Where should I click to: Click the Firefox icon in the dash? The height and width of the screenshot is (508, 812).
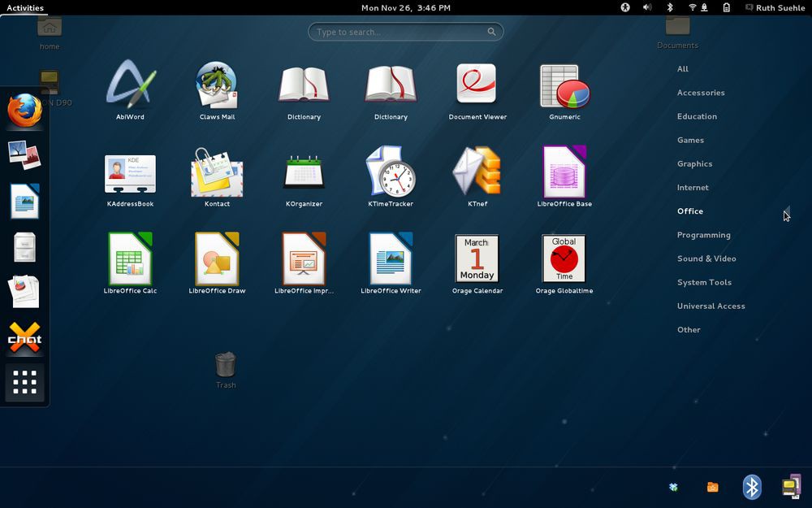click(x=24, y=110)
